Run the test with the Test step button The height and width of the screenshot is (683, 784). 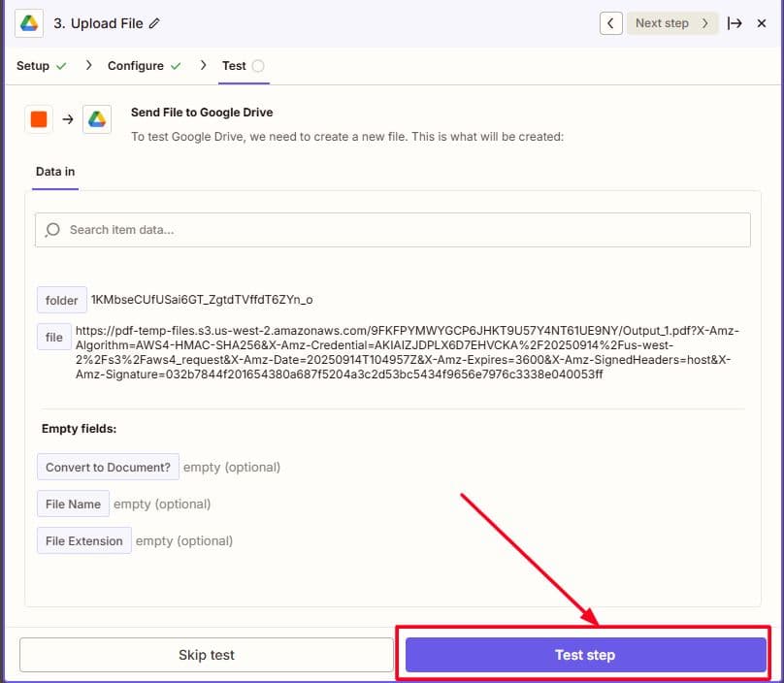tap(585, 655)
